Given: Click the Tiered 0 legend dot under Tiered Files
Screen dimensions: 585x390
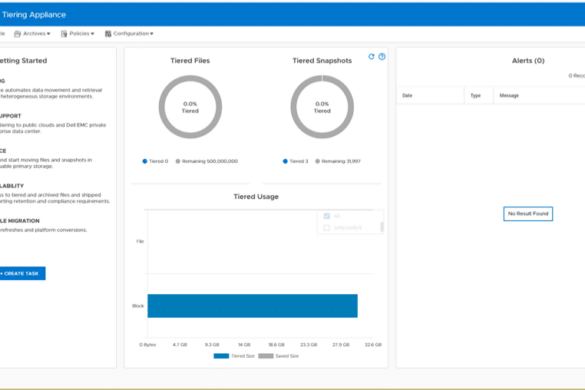Looking at the screenshot, I should (145, 161).
